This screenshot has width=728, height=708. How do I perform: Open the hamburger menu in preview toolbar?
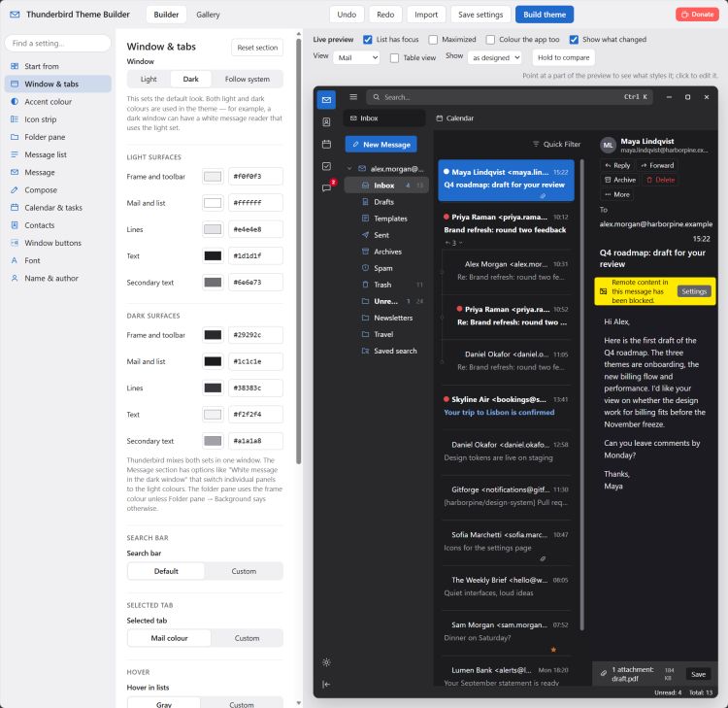point(353,97)
